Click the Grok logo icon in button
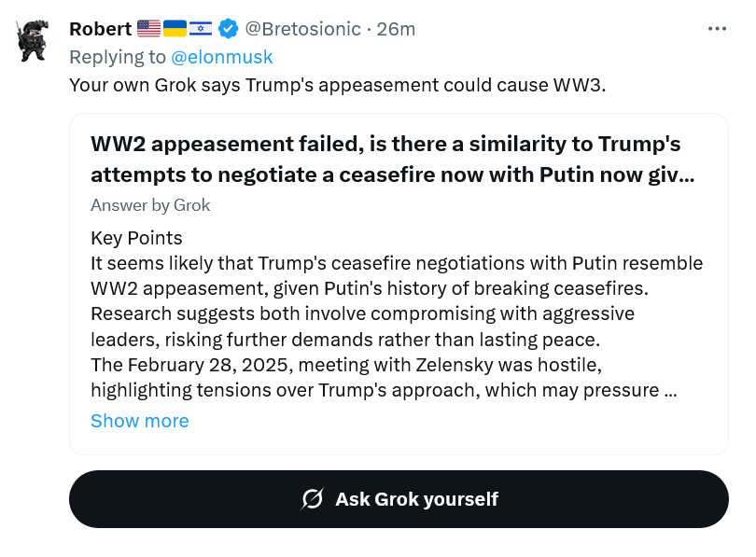 point(312,499)
